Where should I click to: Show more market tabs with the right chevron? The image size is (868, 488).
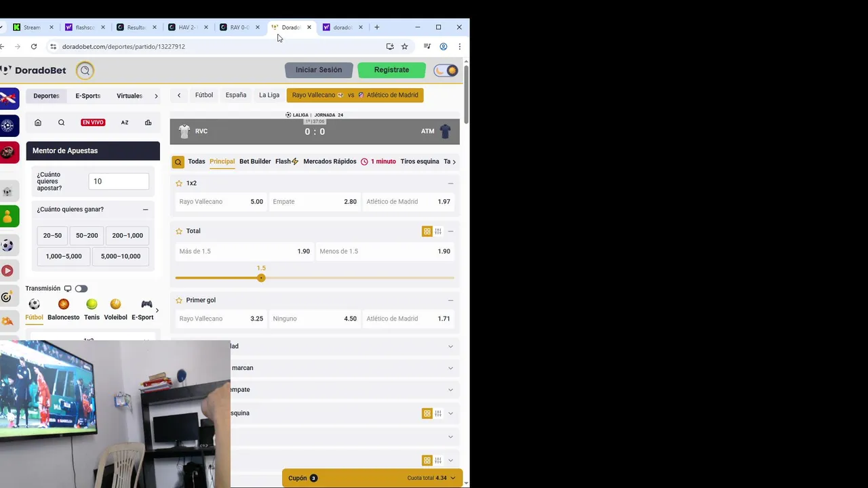coord(454,162)
